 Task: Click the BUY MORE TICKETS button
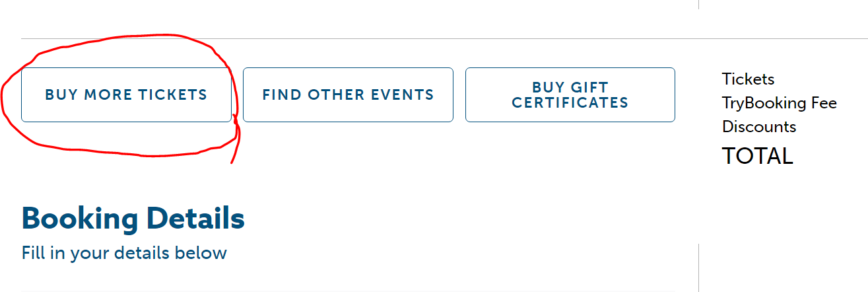click(x=126, y=94)
